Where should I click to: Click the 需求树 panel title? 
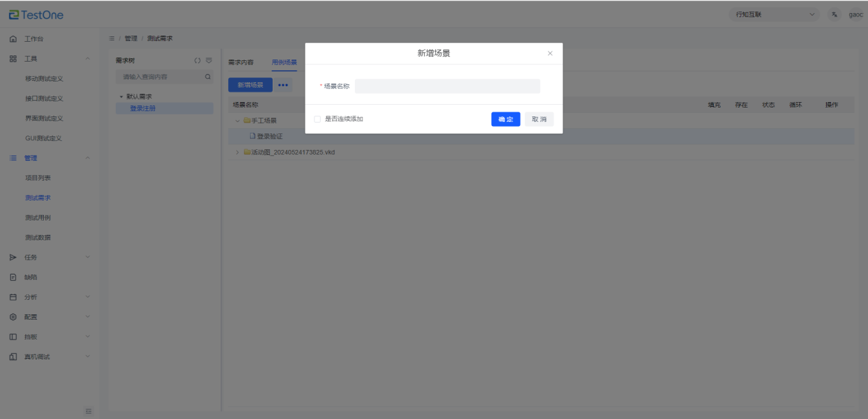coord(125,60)
